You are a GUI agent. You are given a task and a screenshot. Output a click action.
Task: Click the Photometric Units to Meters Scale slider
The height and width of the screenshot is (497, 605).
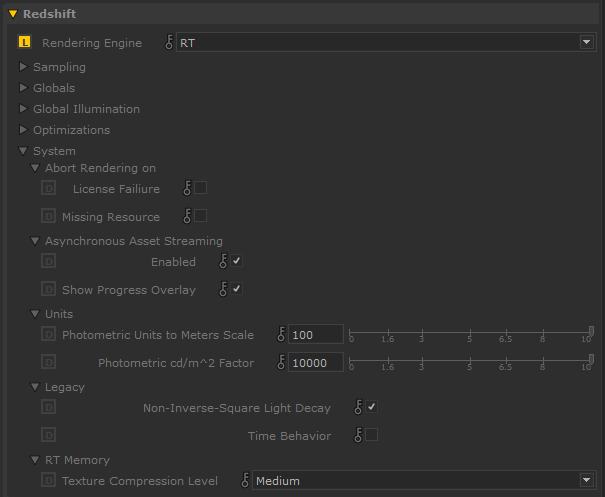click(x=471, y=334)
